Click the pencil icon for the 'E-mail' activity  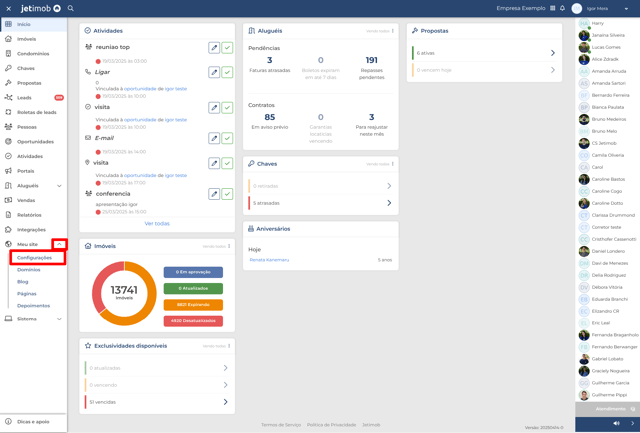click(x=214, y=138)
